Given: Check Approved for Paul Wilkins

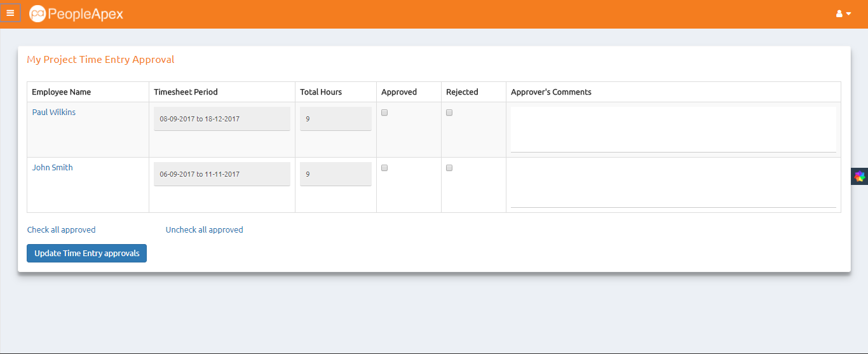Looking at the screenshot, I should (384, 112).
